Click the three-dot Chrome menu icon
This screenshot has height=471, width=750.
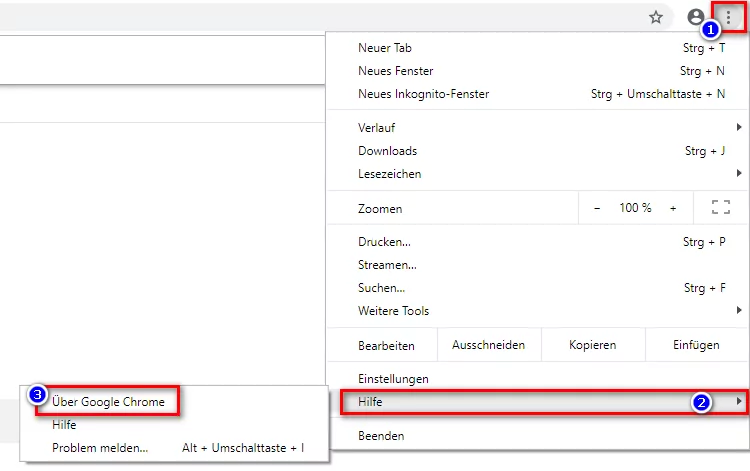(x=728, y=17)
